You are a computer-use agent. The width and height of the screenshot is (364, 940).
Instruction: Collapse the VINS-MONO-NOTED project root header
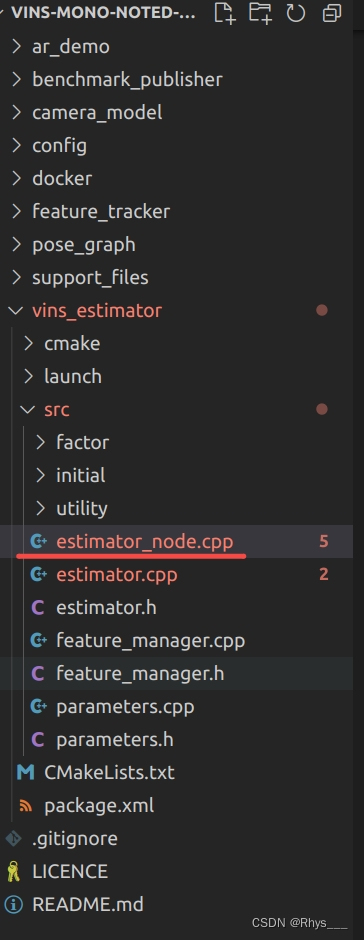tap(103, 13)
